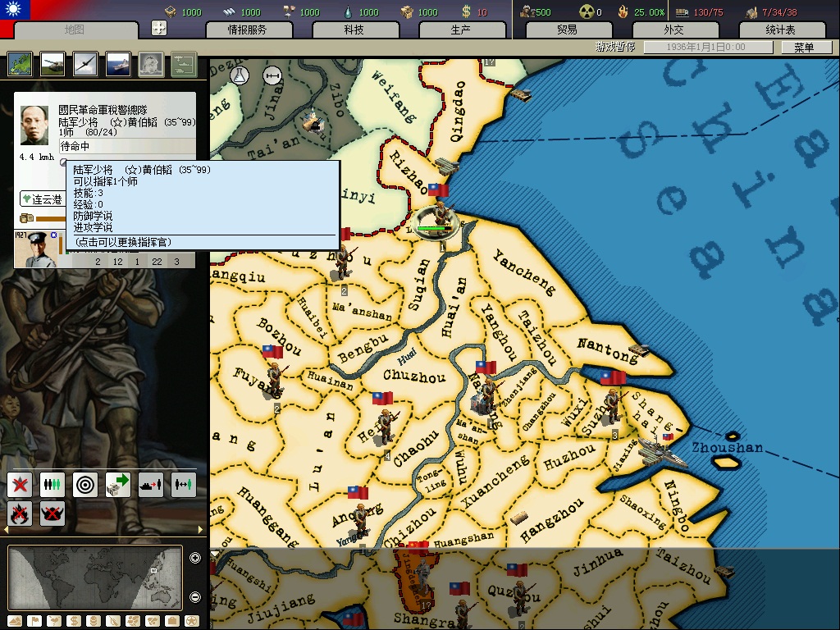This screenshot has width=840, height=630.
Task: Select the star-in-circle map mode icon
Action: click(x=191, y=622)
